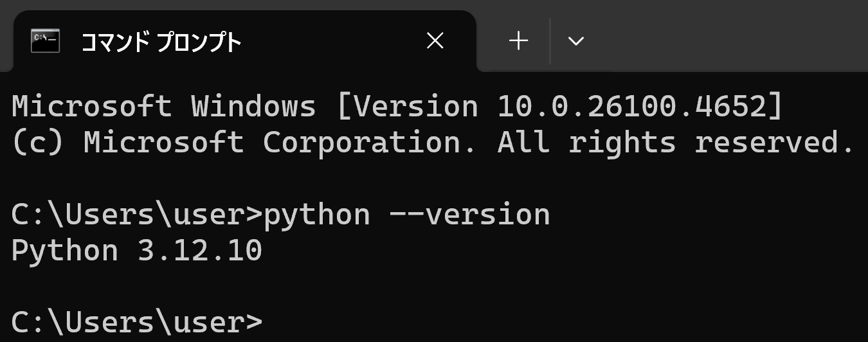Image resolution: width=868 pixels, height=342 pixels.
Task: Place cursor at the last C:\Users\user> prompt
Action: (x=137, y=321)
